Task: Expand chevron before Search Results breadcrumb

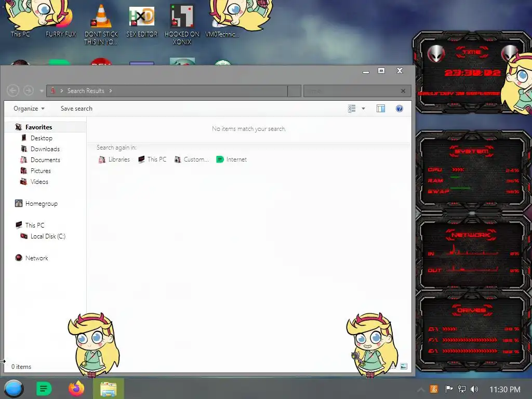Action: pos(62,91)
